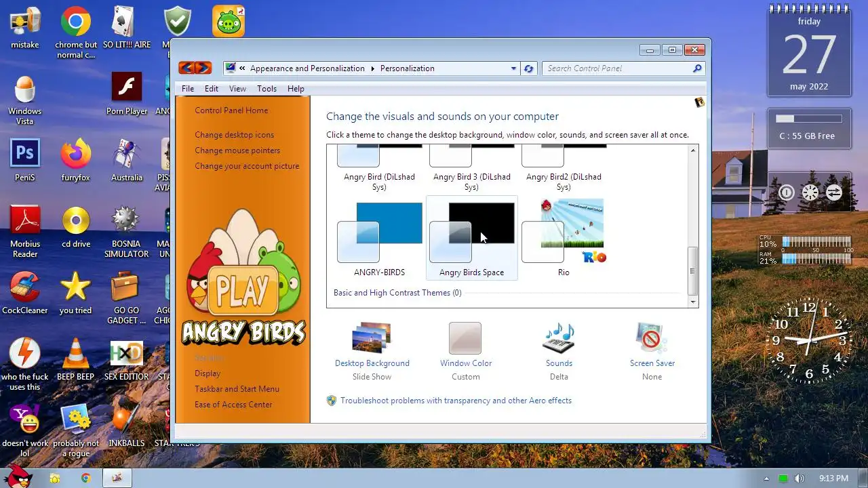This screenshot has width=868, height=488.
Task: Show hidden tray icons arrow
Action: (x=767, y=479)
